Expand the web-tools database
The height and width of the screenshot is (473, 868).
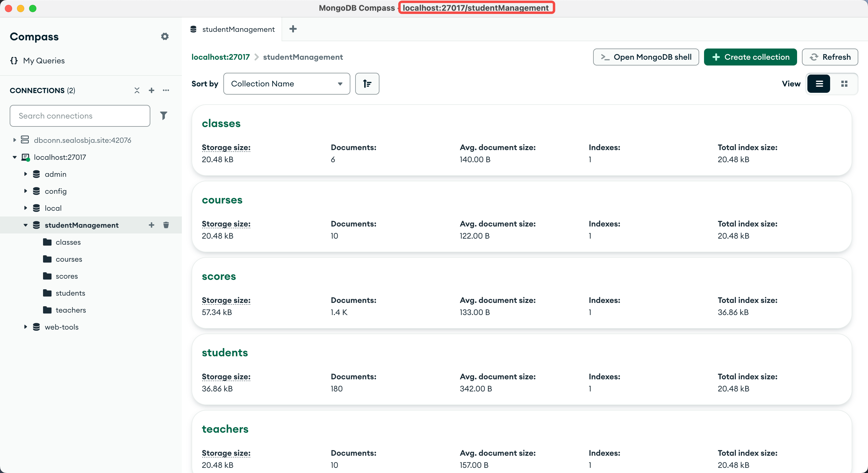(25, 327)
